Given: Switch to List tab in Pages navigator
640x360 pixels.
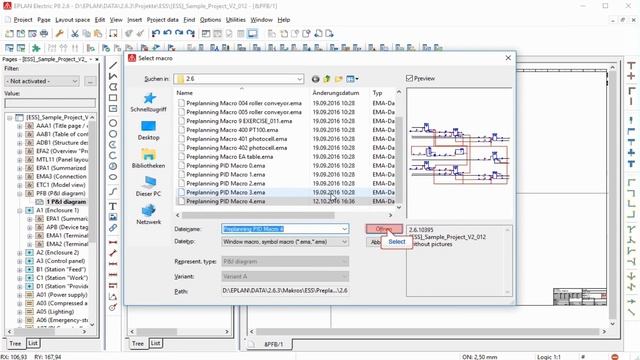Looking at the screenshot, I should [33, 343].
